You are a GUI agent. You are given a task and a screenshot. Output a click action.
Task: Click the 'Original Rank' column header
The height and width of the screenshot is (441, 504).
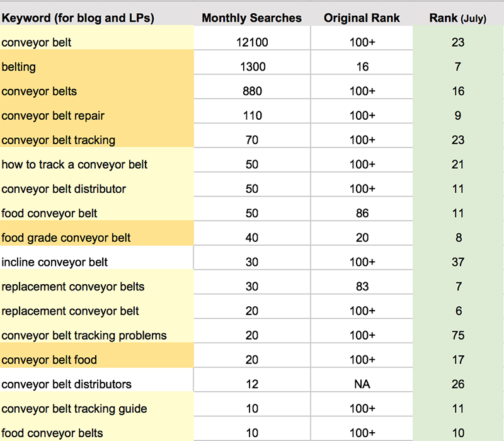[x=362, y=18]
